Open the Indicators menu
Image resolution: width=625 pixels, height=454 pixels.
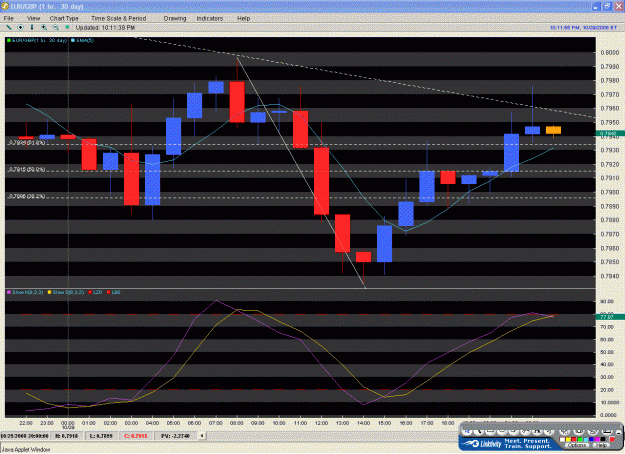pyautogui.click(x=210, y=18)
